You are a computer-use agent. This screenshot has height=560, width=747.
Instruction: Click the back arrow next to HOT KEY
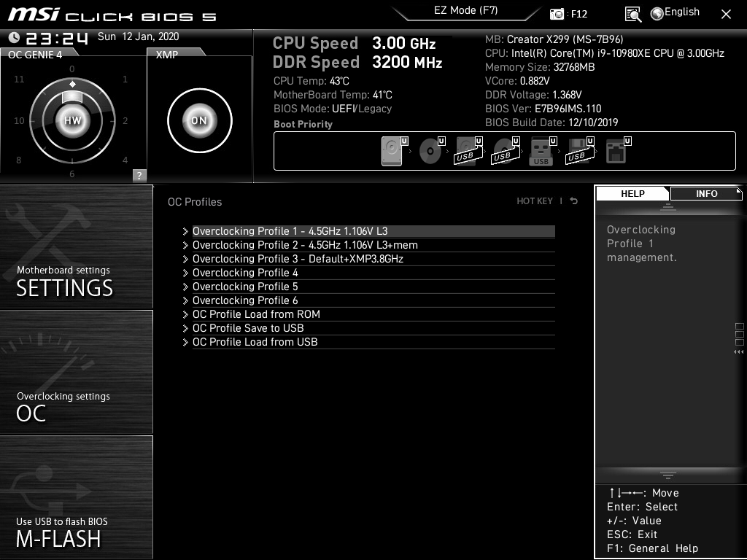[574, 201]
